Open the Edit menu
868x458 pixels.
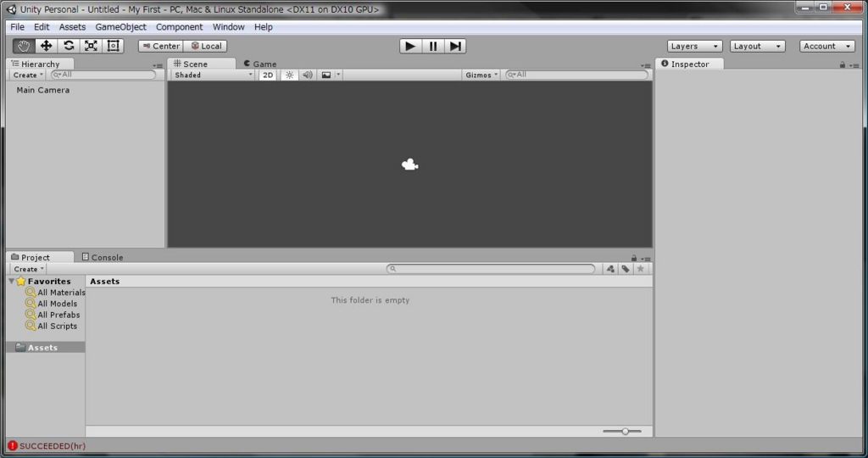point(42,26)
